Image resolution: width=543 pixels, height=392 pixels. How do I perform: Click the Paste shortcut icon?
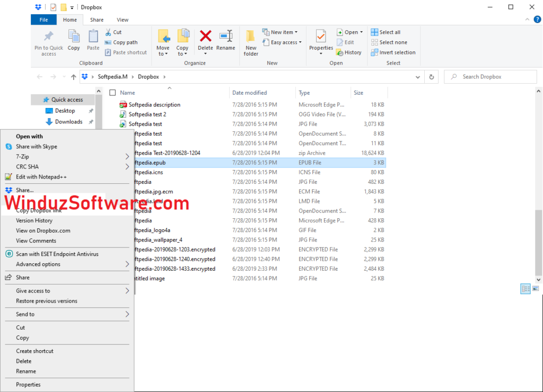coord(108,52)
